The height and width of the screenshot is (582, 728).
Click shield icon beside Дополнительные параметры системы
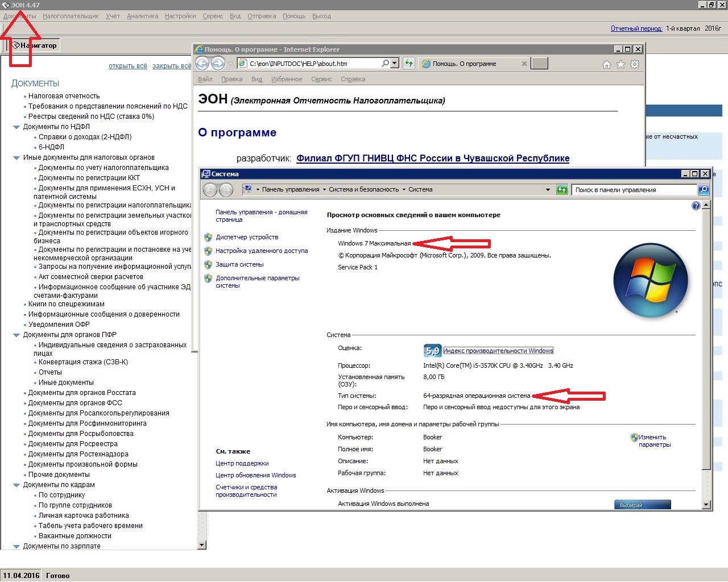pyautogui.click(x=208, y=278)
